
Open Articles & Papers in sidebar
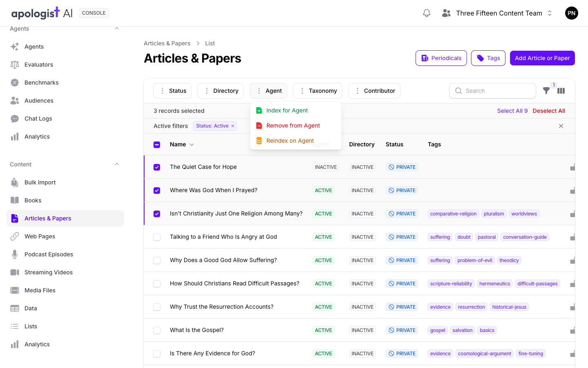click(65, 218)
